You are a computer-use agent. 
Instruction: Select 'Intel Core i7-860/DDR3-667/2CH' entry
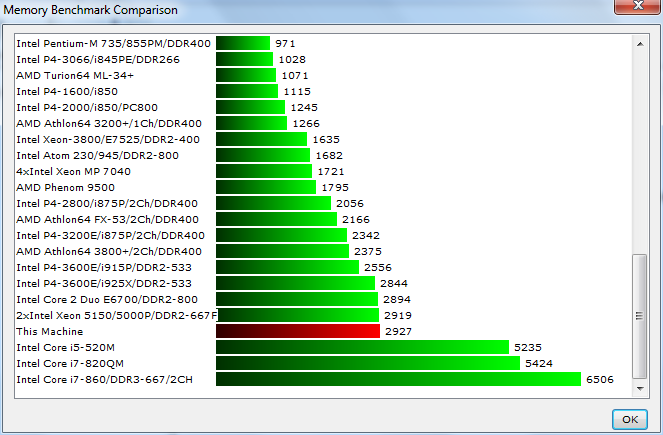click(x=104, y=380)
